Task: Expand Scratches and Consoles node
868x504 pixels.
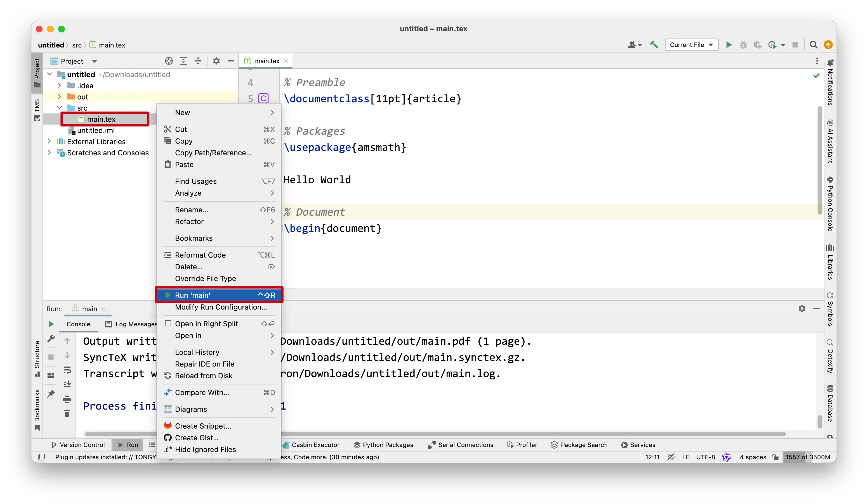Action: [49, 153]
